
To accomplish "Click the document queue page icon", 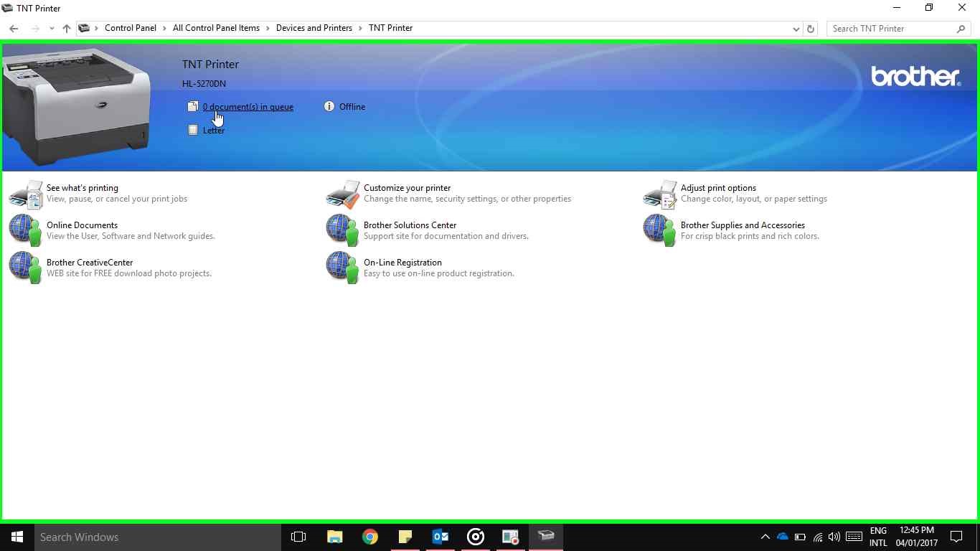I will click(x=192, y=107).
